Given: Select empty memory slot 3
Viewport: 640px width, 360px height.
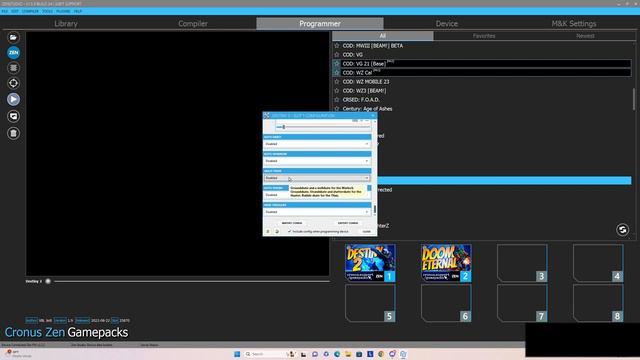Looking at the screenshot, I should (x=522, y=263).
